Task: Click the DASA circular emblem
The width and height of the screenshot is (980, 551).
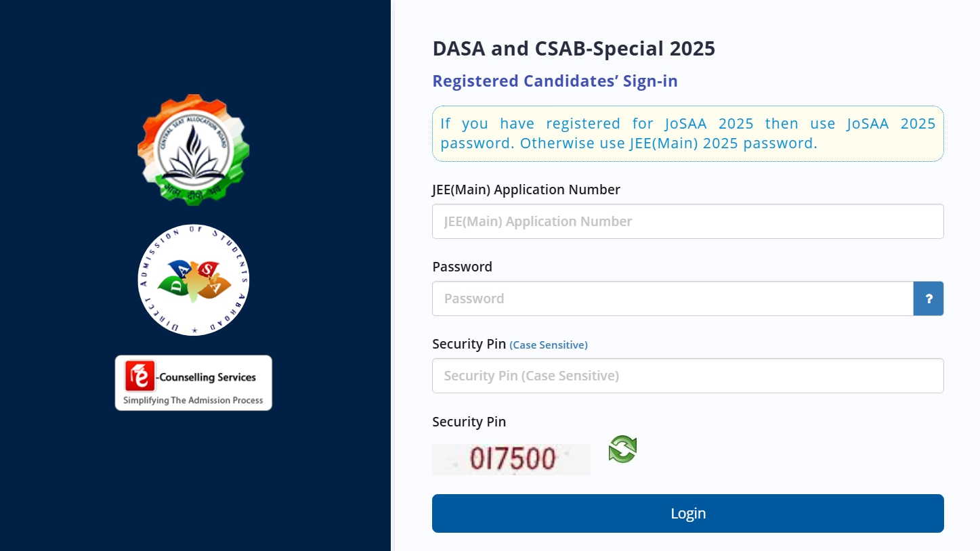Action: (194, 280)
